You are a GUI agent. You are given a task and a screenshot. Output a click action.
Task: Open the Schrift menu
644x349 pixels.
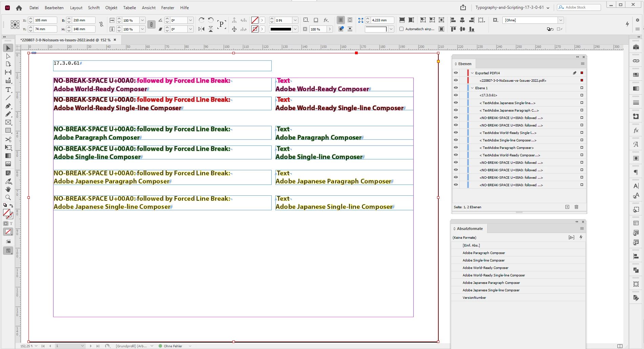(94, 7)
